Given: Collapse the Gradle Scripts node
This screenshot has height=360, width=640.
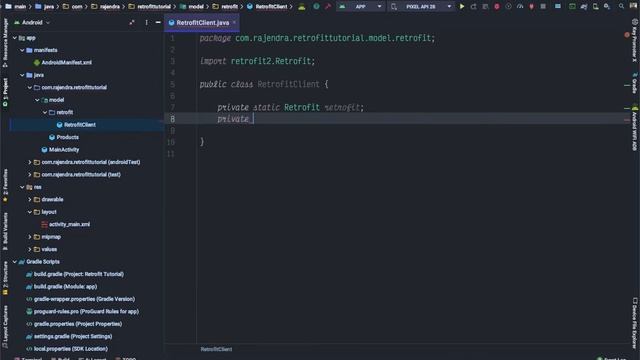Looking at the screenshot, I should [x=15, y=262].
